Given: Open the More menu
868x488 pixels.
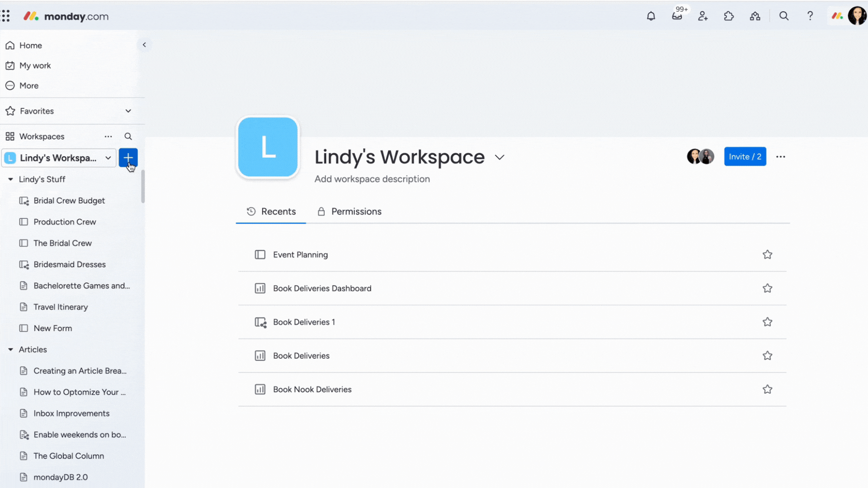Looking at the screenshot, I should click(22, 85).
